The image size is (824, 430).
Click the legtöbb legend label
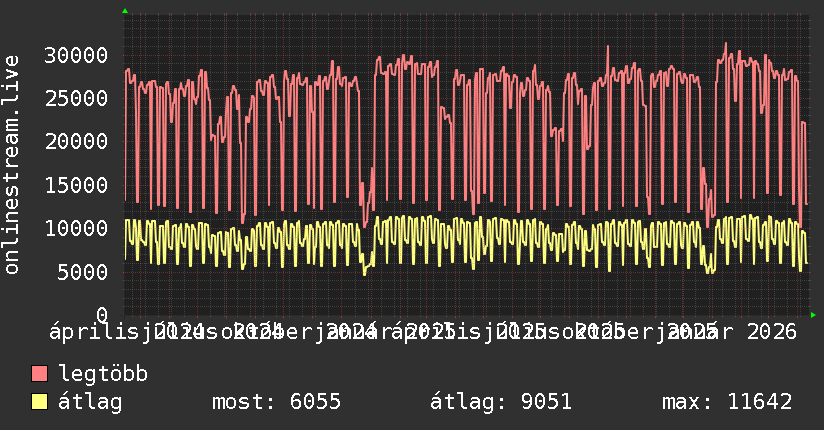tap(103, 373)
